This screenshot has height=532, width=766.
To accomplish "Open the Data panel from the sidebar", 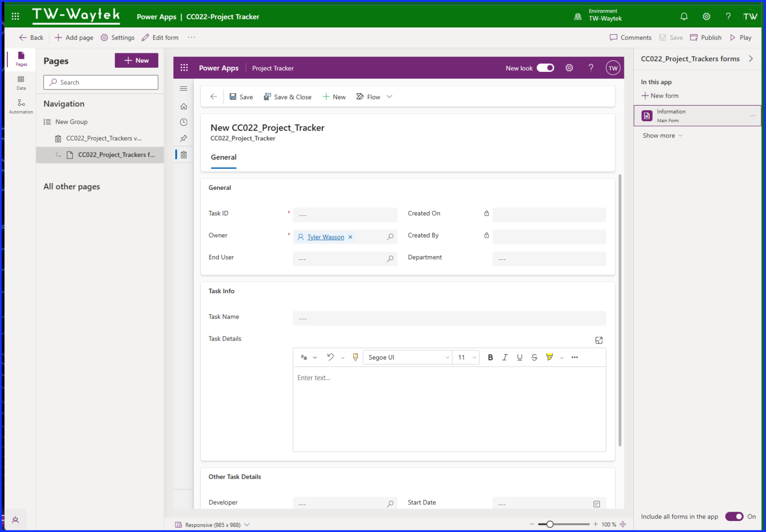I will tap(20, 82).
